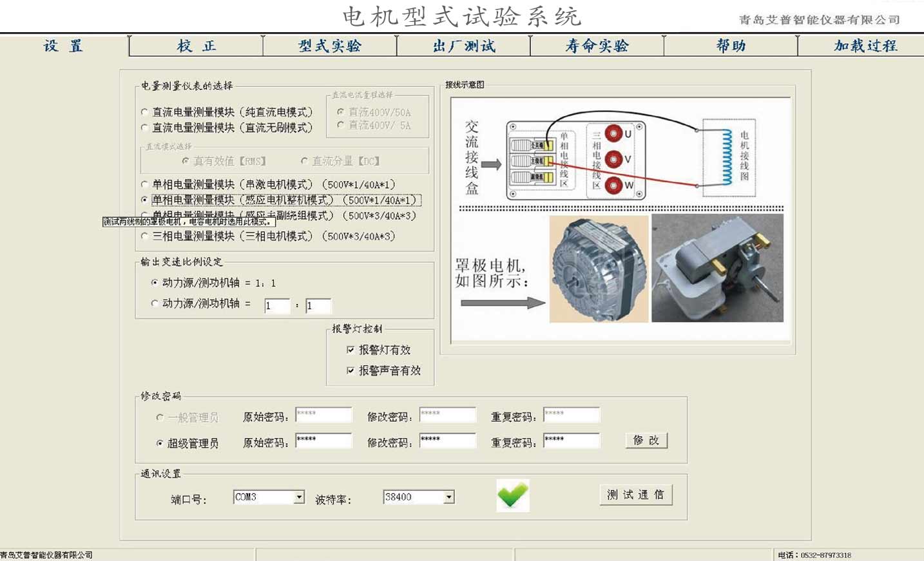Select 直流电量测量模块（纯直流电模式）option

tap(144, 111)
